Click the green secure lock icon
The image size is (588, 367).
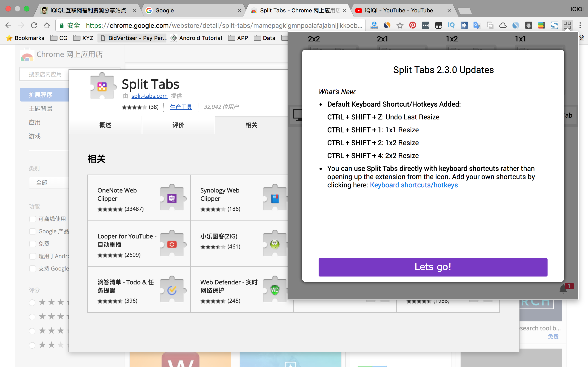(61, 25)
